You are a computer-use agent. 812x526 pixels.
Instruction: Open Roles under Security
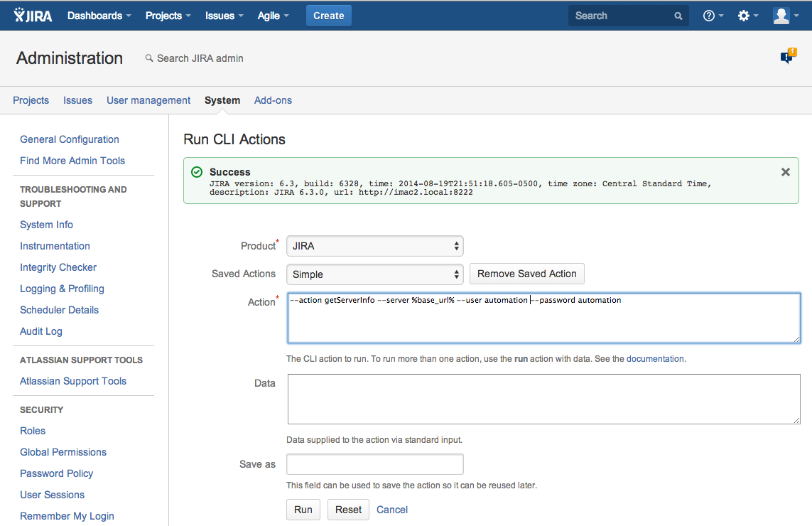(x=33, y=431)
